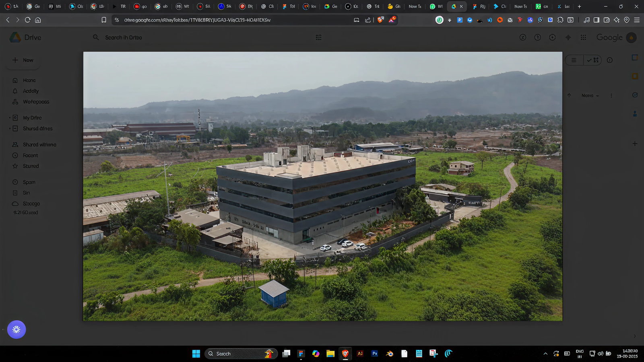Open the Gemini sparkle icon in Drive header
This screenshot has height=362, width=644.
click(568, 37)
